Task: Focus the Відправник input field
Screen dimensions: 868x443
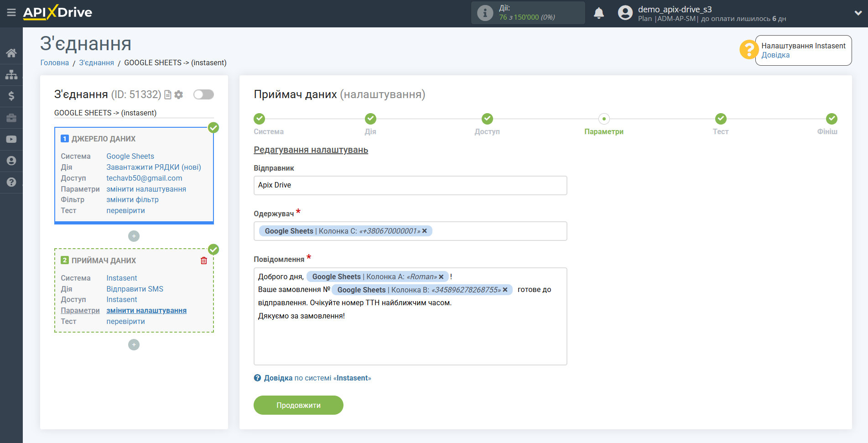Action: [410, 185]
